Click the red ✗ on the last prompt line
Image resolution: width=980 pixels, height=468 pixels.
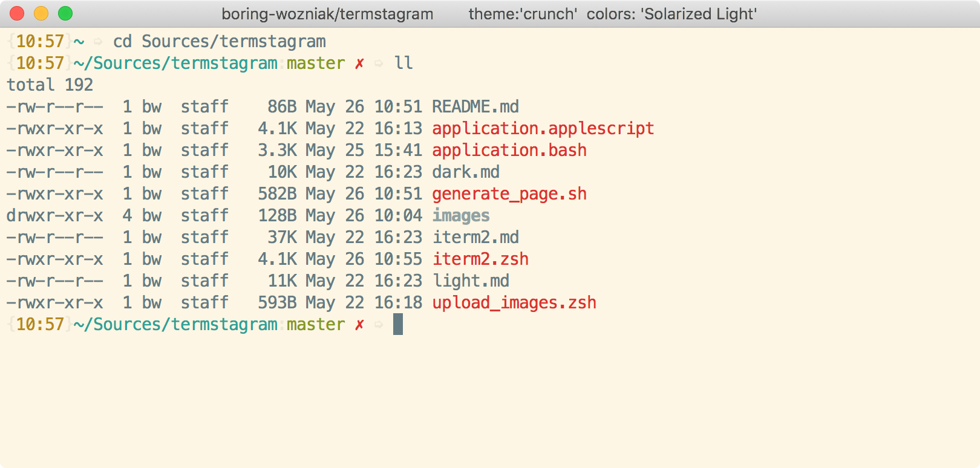359,325
